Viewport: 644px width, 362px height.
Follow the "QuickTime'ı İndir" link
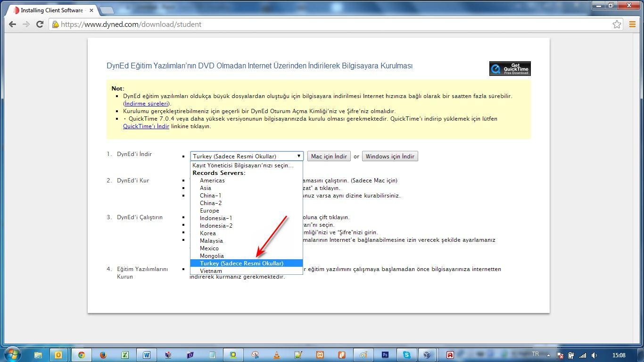[x=146, y=126]
